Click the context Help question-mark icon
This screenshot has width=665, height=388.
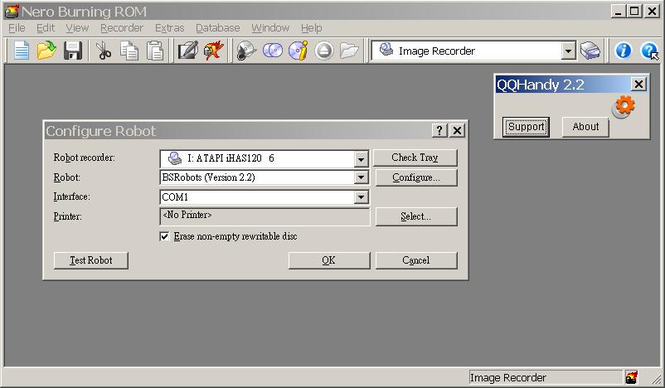point(650,51)
